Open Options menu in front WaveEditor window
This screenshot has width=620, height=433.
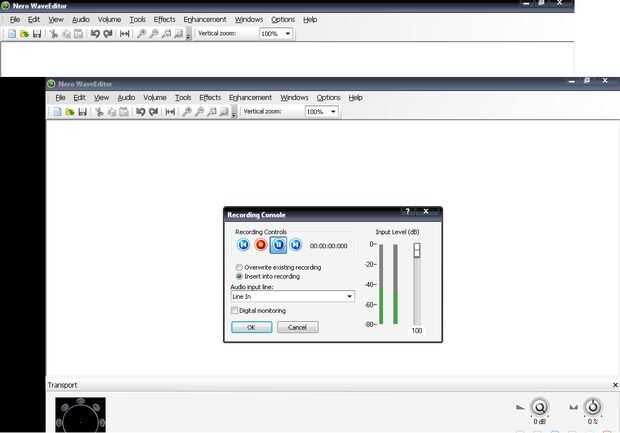point(328,98)
